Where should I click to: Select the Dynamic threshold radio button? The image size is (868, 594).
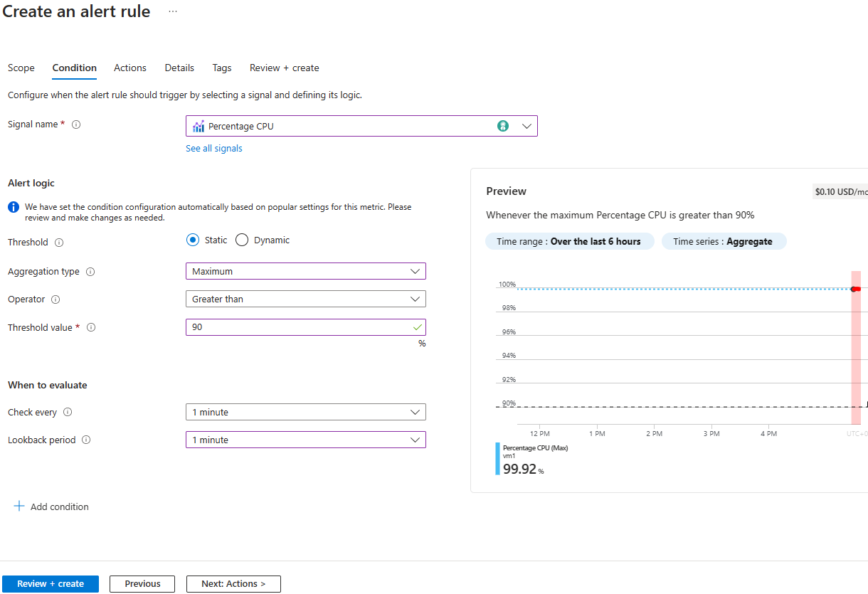click(242, 240)
